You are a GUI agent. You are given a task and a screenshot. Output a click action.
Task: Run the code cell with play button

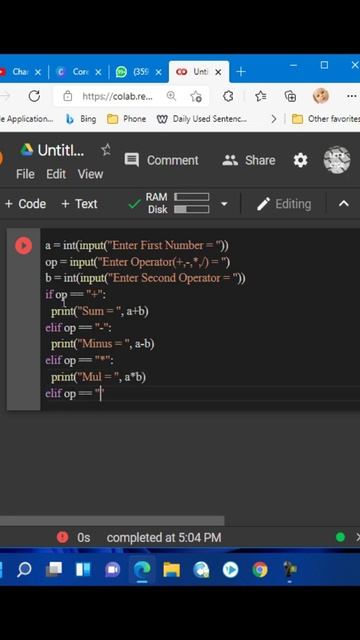click(x=23, y=246)
